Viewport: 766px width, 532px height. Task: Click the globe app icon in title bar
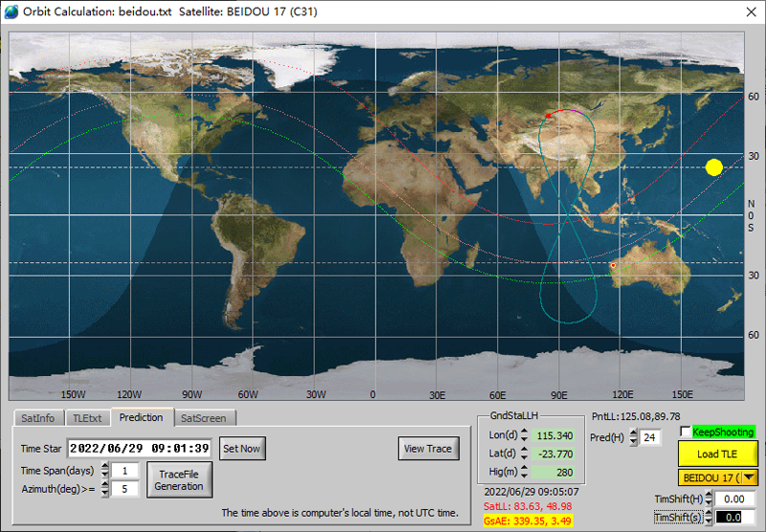[x=11, y=11]
